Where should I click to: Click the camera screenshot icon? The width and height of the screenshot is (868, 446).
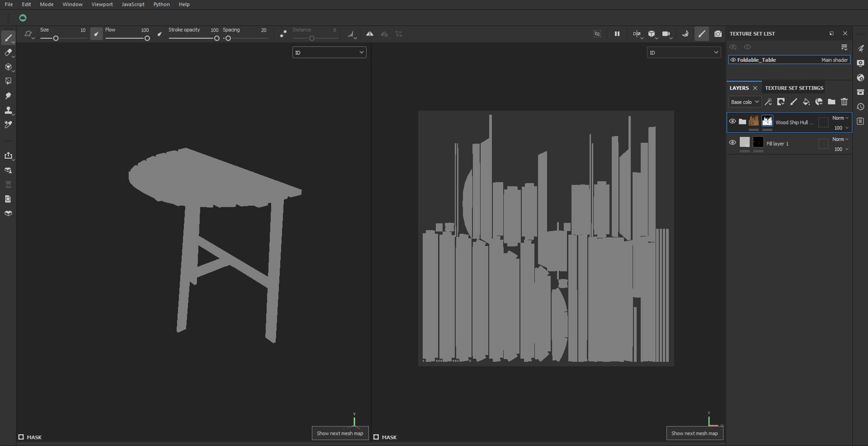coord(718,34)
